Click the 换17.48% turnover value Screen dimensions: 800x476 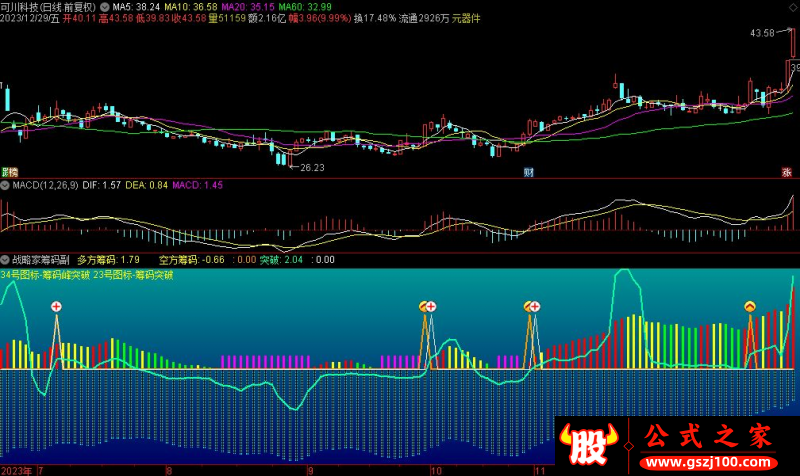point(375,18)
